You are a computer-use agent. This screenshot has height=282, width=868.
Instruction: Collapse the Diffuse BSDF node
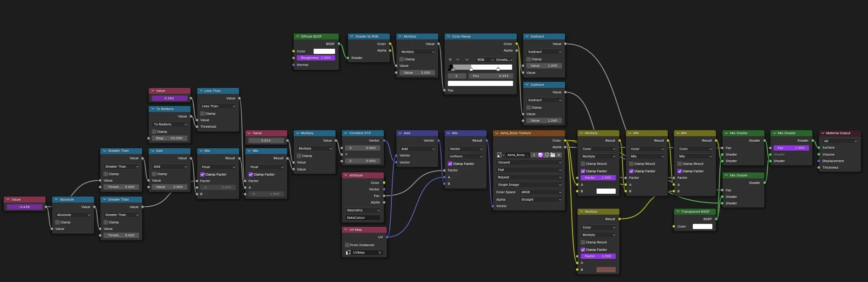[297, 36]
